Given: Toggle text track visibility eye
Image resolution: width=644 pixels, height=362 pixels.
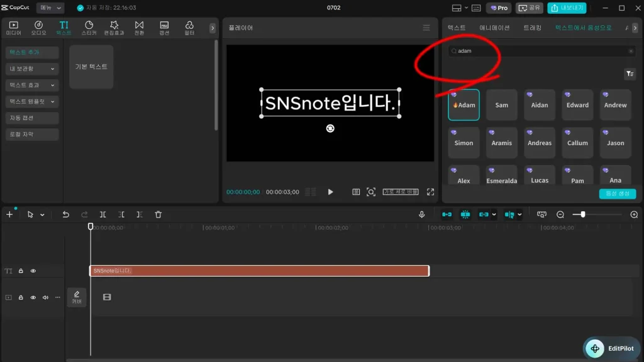Looking at the screenshot, I should click(33, 271).
